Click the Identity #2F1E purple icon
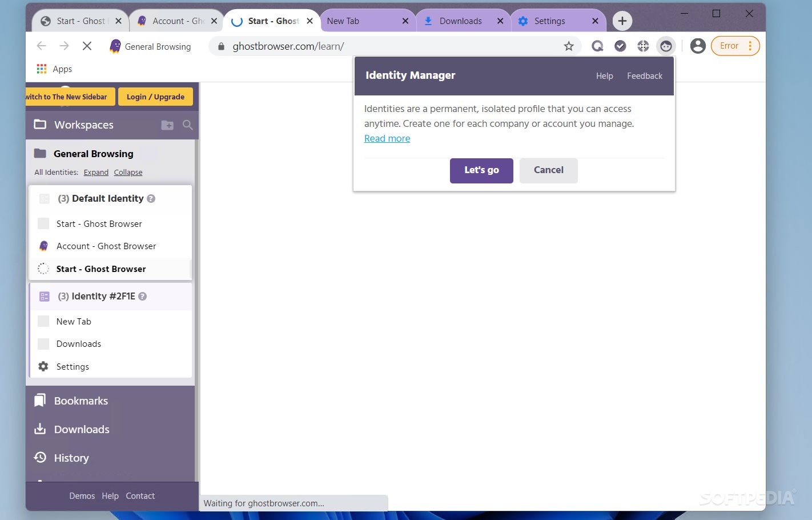This screenshot has height=520, width=812. coord(44,297)
